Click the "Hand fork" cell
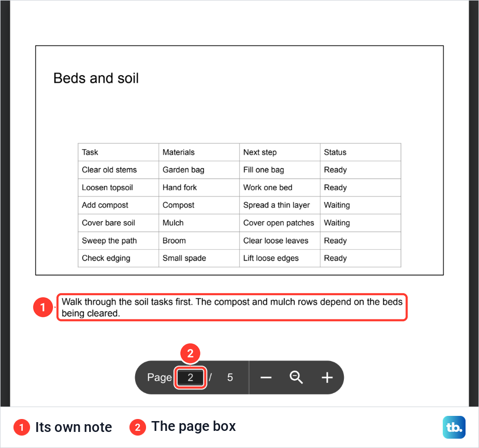This screenshot has height=448, width=479. [199, 187]
